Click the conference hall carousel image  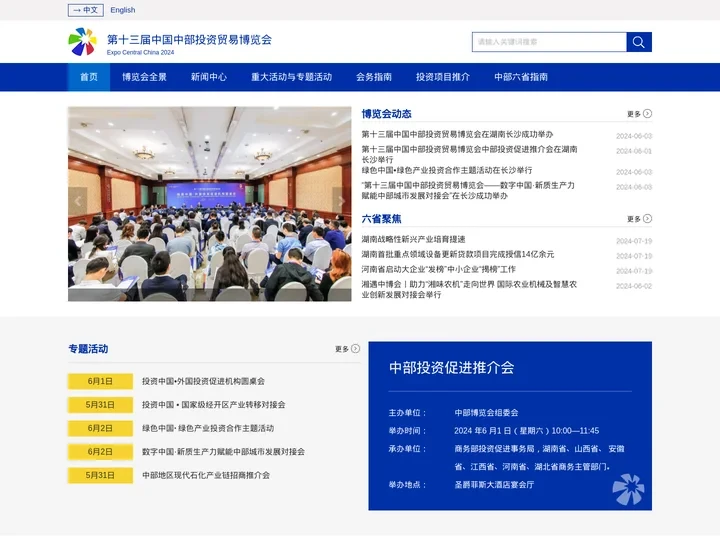(x=209, y=204)
